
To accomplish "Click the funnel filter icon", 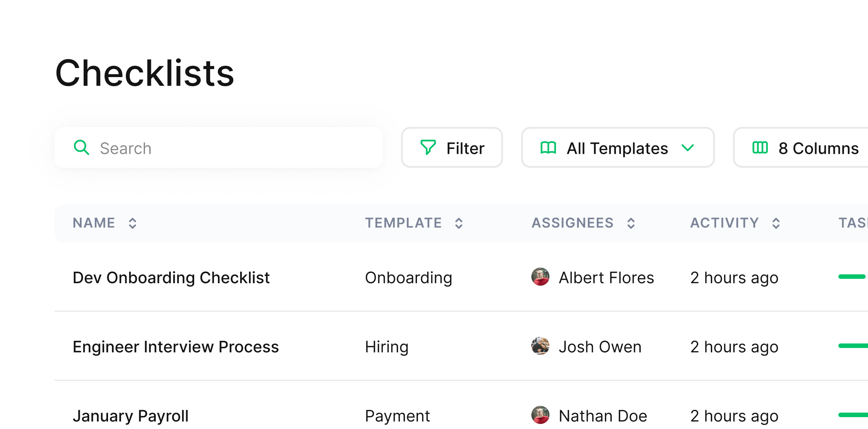I will pos(428,148).
